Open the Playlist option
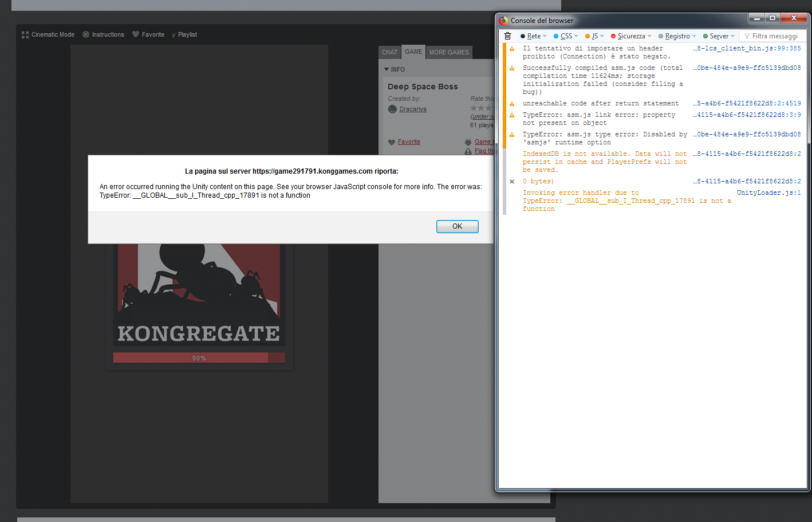Screen dimensions: 812x522 pos(184,34)
